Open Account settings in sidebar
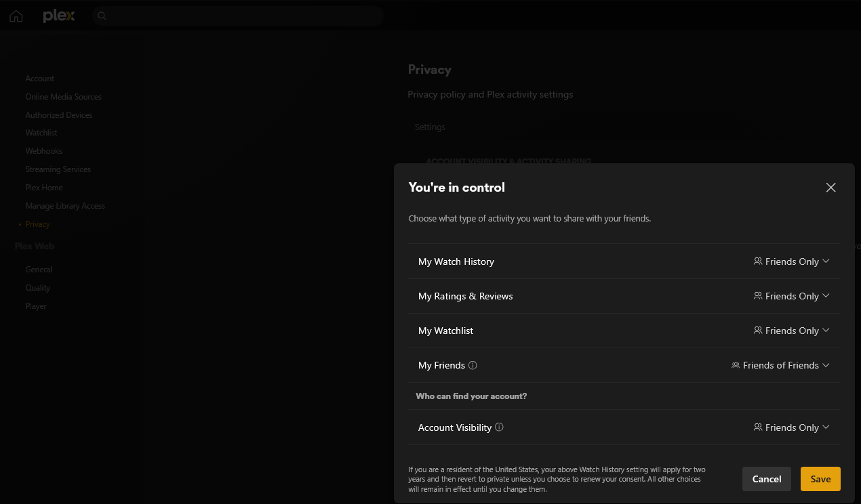The width and height of the screenshot is (861, 504). click(x=40, y=79)
